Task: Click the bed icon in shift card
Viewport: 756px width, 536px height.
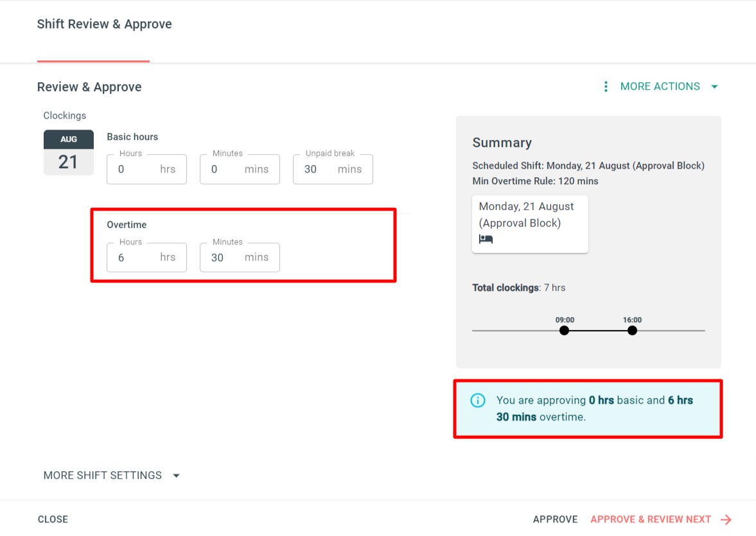Action: (x=486, y=239)
